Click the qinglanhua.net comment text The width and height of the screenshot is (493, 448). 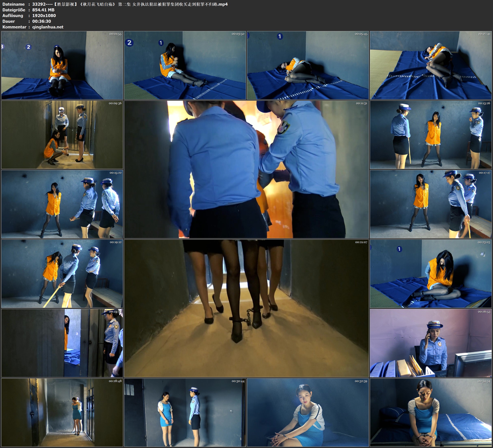pos(48,27)
